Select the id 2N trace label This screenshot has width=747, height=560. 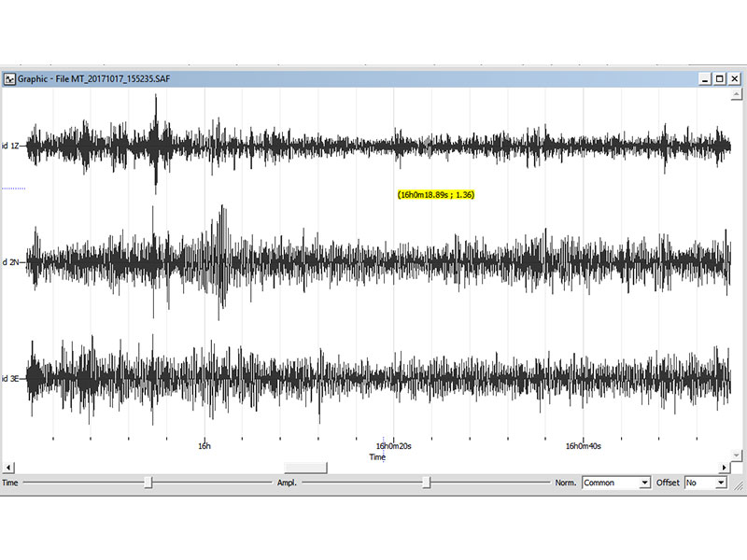tap(11, 262)
